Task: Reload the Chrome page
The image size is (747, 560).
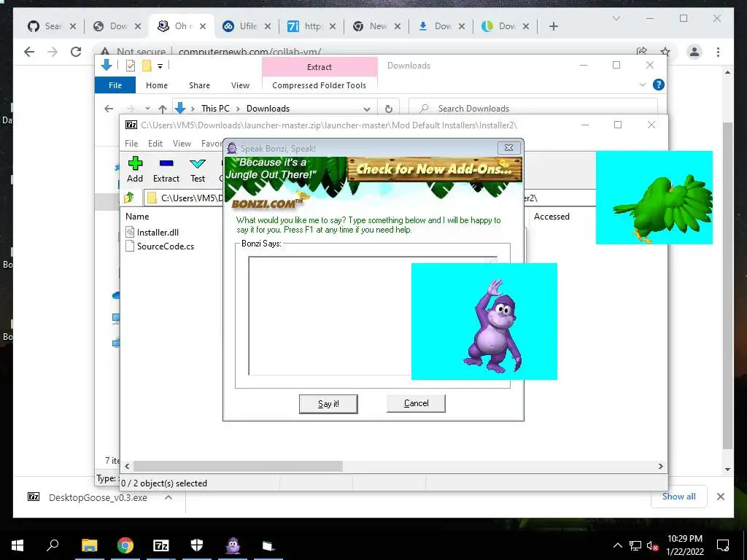Action: tap(76, 52)
